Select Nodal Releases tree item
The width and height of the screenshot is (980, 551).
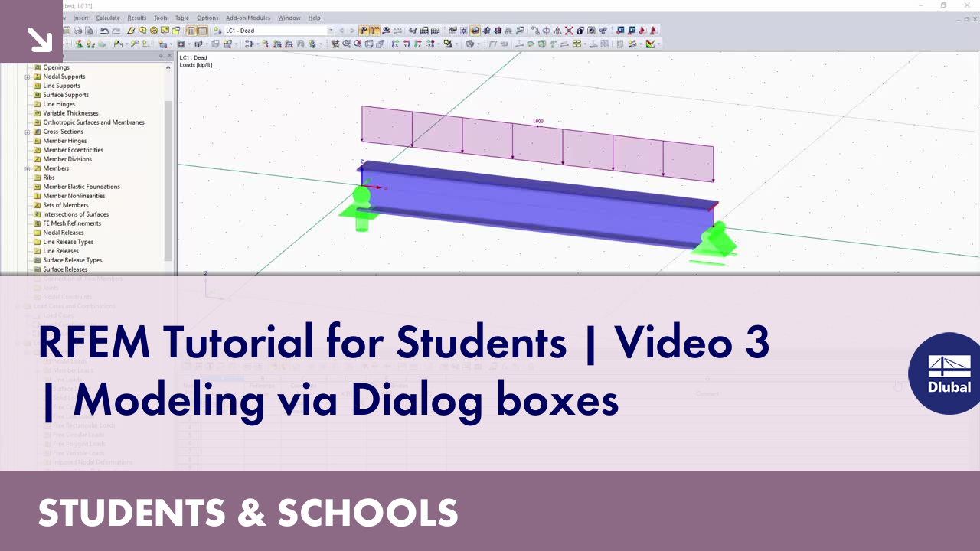click(x=64, y=233)
